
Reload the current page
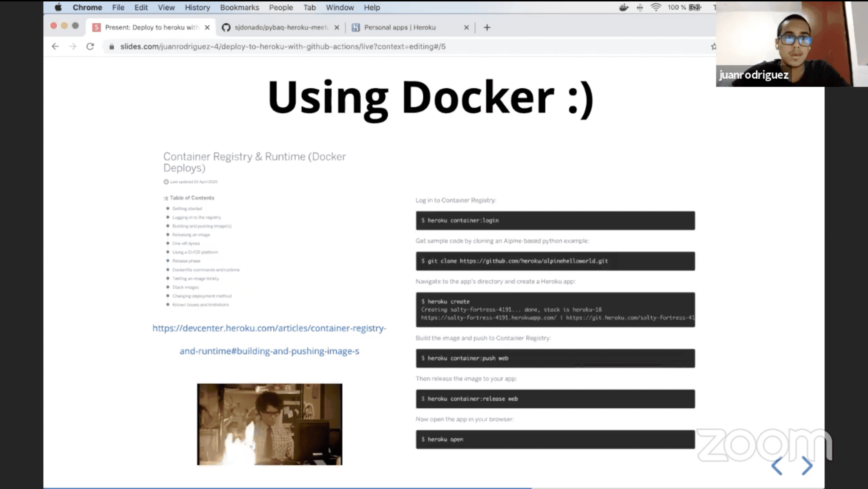click(x=90, y=46)
